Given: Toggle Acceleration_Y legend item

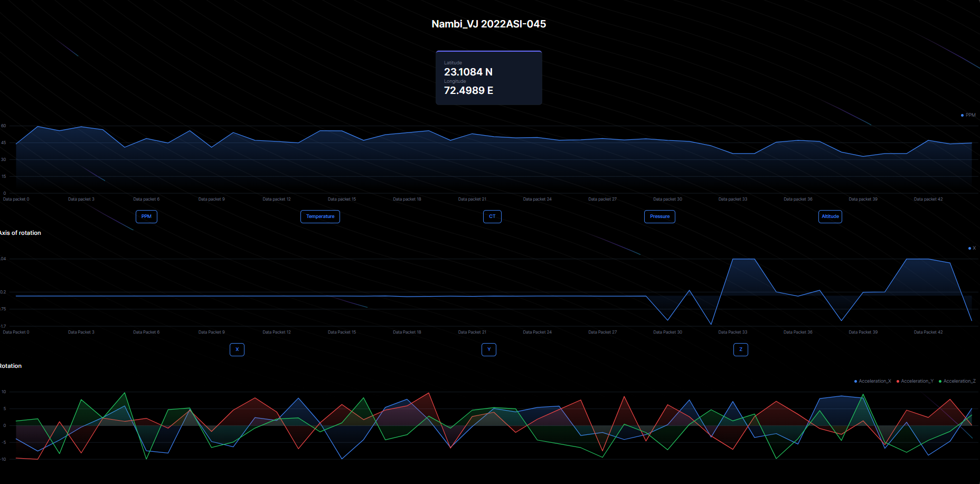Looking at the screenshot, I should [x=915, y=381].
